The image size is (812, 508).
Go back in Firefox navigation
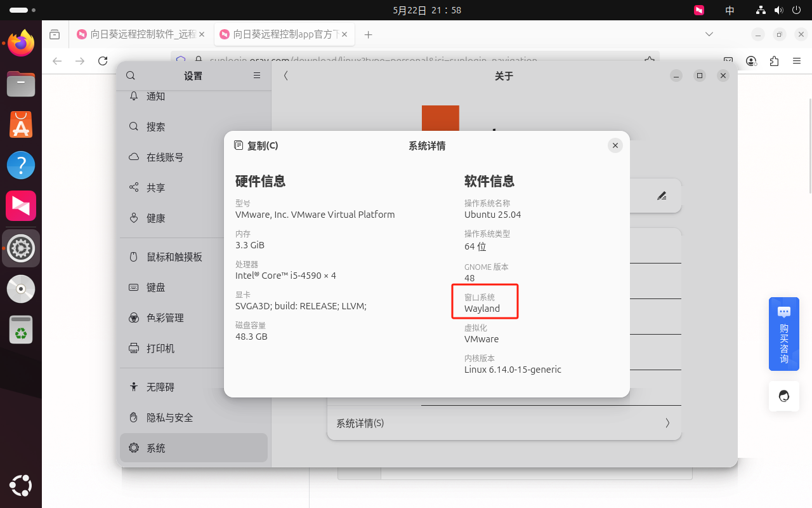[x=57, y=61]
